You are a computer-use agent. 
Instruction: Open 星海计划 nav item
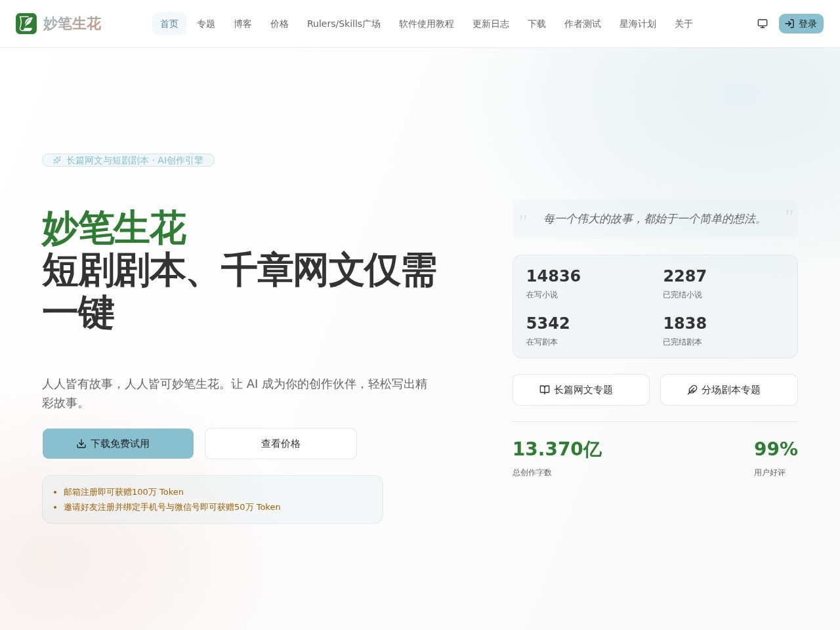pos(638,24)
